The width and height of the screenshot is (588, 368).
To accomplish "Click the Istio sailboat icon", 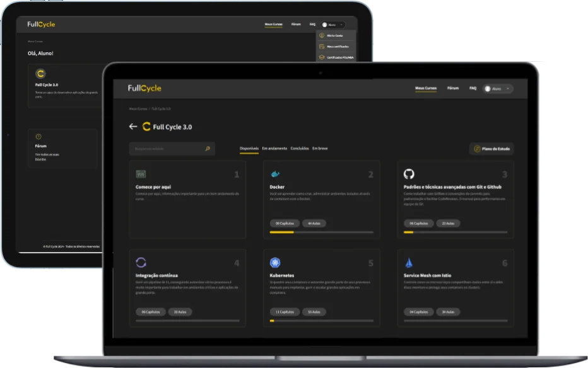I will click(x=409, y=262).
